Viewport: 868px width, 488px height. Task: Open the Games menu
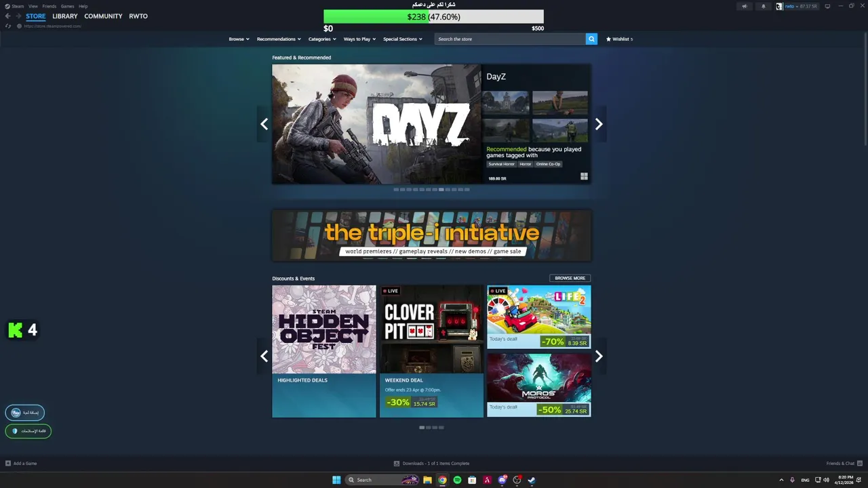click(67, 6)
